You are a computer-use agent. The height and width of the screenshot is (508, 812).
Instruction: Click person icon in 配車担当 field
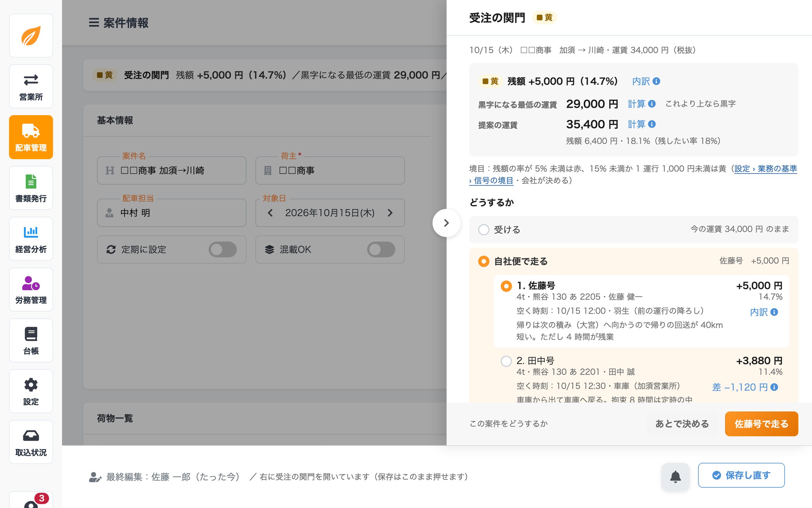tap(109, 213)
